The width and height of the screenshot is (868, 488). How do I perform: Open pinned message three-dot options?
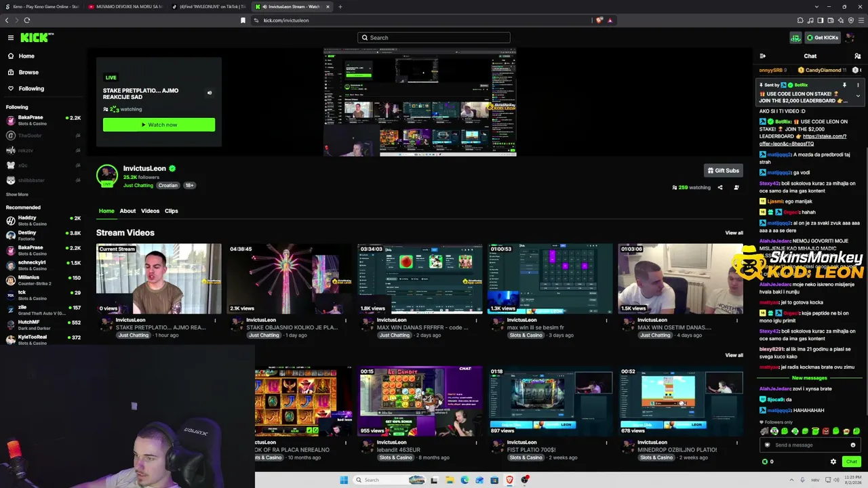858,85
